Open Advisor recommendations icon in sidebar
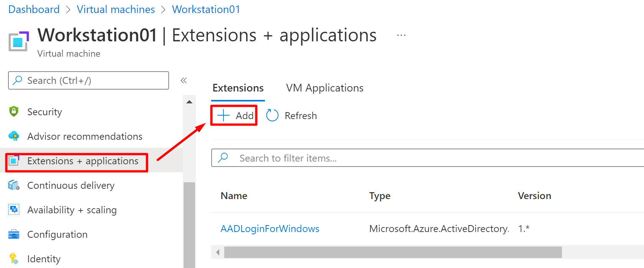 click(x=14, y=136)
